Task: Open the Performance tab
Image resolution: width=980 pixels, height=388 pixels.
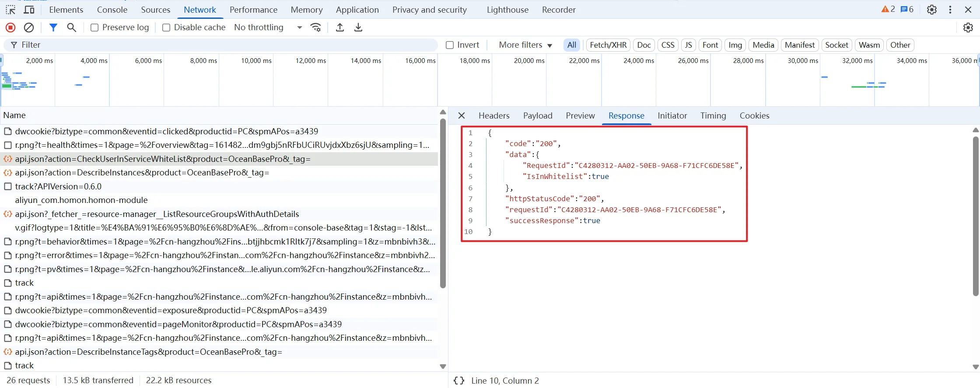Action: pyautogui.click(x=253, y=10)
